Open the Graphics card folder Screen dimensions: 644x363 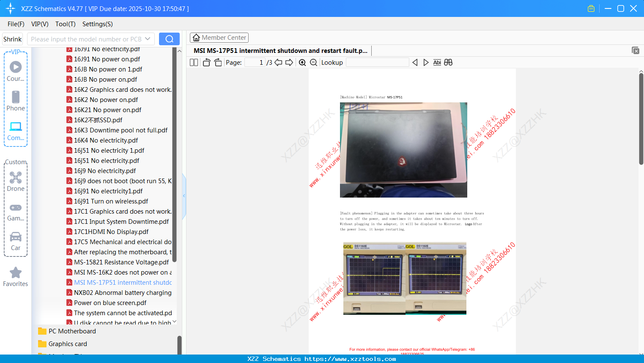pos(68,344)
